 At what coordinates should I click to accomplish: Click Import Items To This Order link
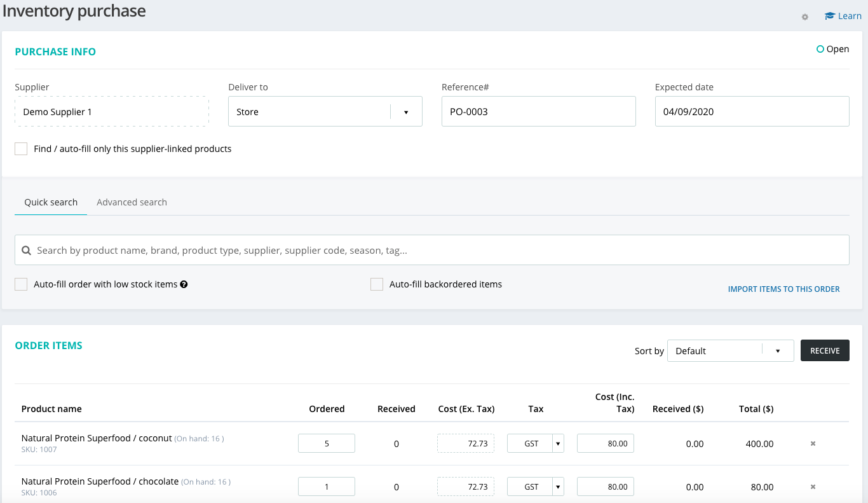(x=784, y=289)
